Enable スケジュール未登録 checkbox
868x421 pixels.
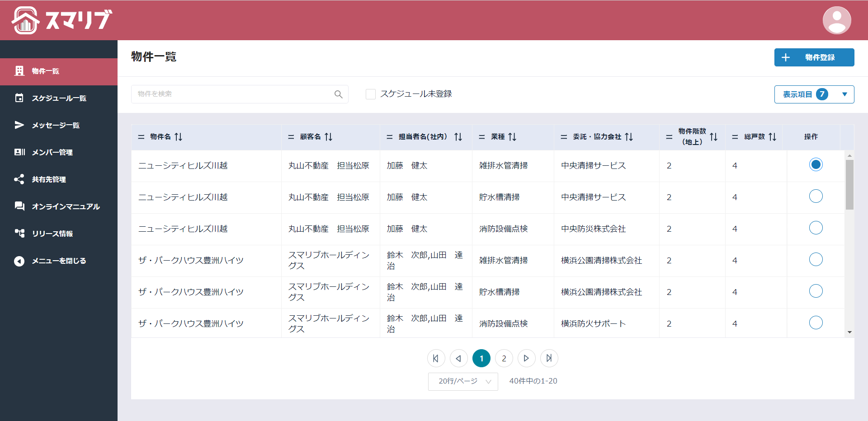coord(371,94)
